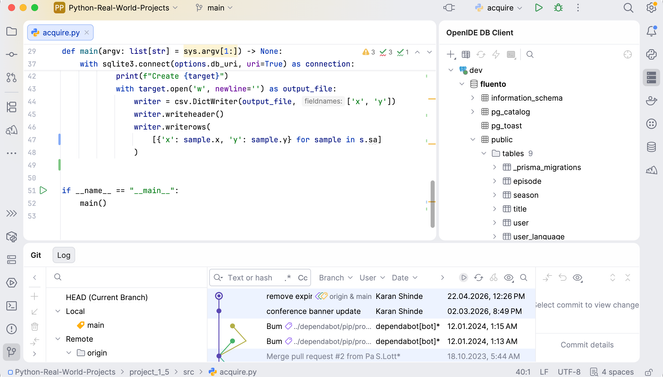The width and height of the screenshot is (663, 377).
Task: Toggle IntelliSort play icon in log toolbar
Action: pos(463,278)
